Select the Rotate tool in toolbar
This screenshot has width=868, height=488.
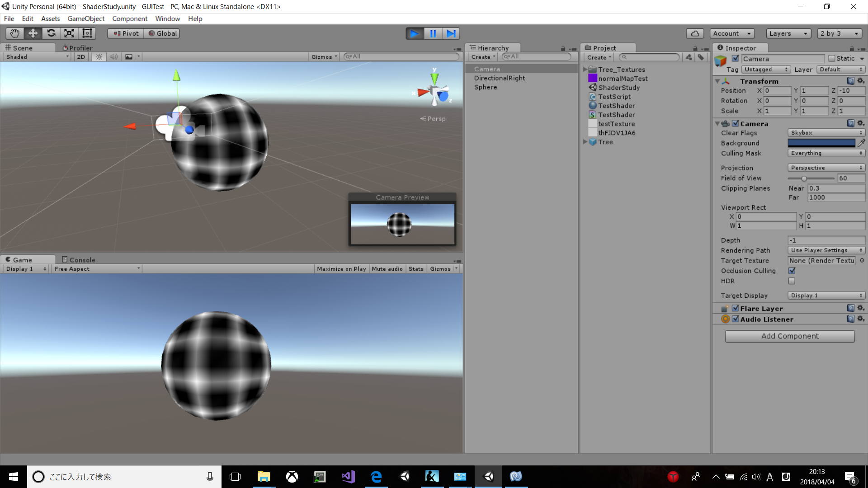pos(51,33)
